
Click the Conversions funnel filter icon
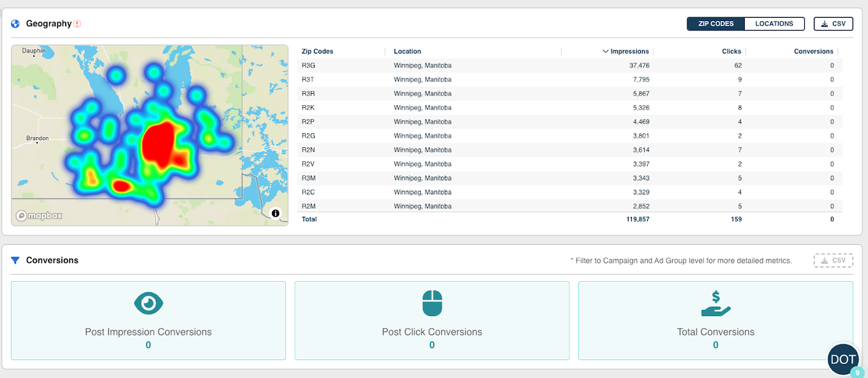(15, 260)
